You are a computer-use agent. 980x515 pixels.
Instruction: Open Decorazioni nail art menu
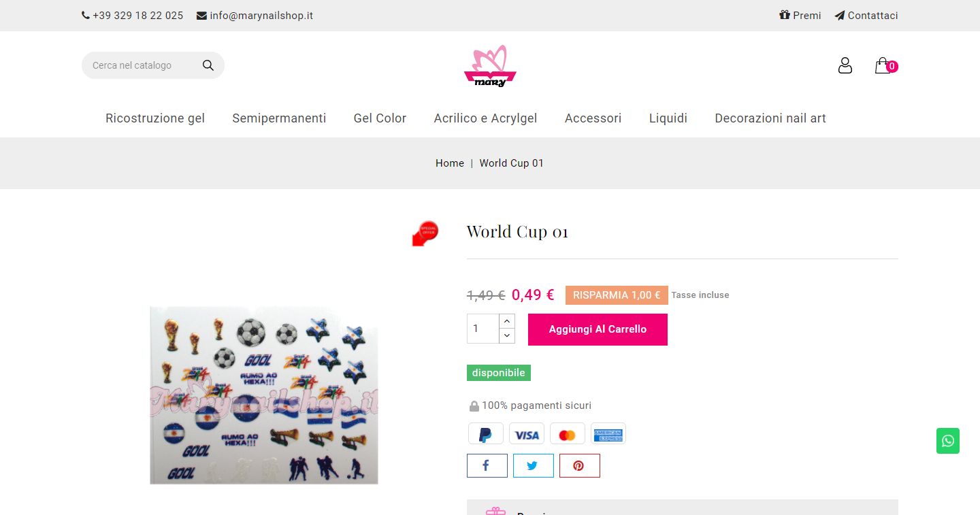(770, 118)
